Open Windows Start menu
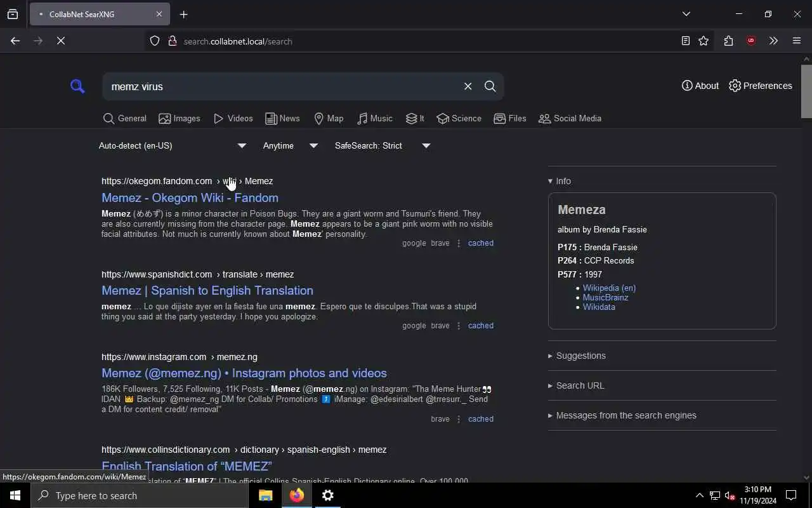This screenshot has width=812, height=508. tap(15, 495)
